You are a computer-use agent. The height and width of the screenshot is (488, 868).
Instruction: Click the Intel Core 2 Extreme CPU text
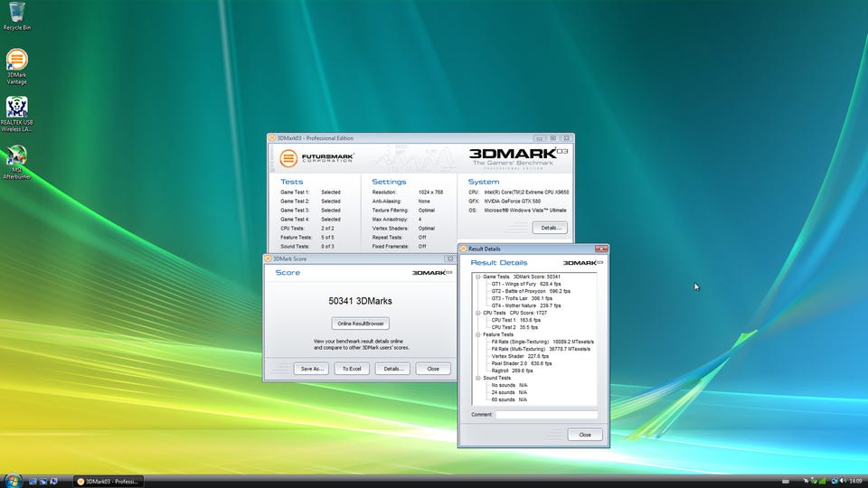coord(526,192)
